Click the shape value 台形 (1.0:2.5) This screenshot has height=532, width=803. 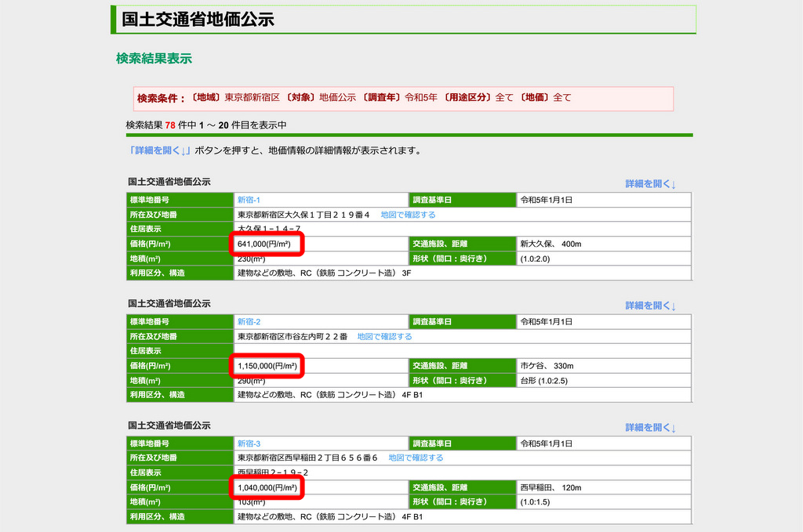(x=544, y=381)
